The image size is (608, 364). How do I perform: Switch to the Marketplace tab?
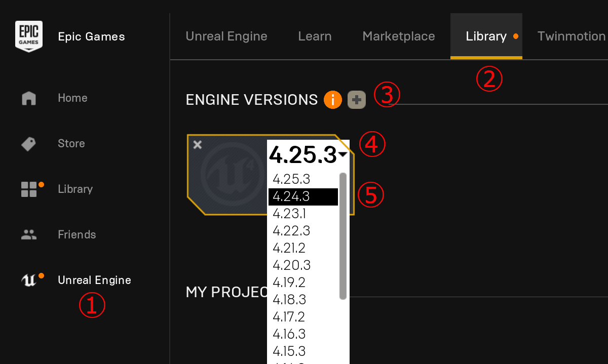point(399,36)
